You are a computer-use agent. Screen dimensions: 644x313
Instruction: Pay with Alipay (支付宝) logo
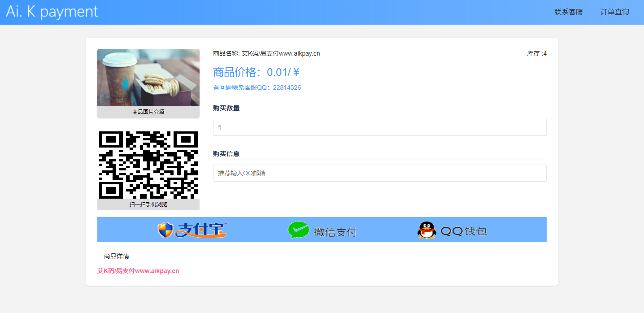[192, 230]
